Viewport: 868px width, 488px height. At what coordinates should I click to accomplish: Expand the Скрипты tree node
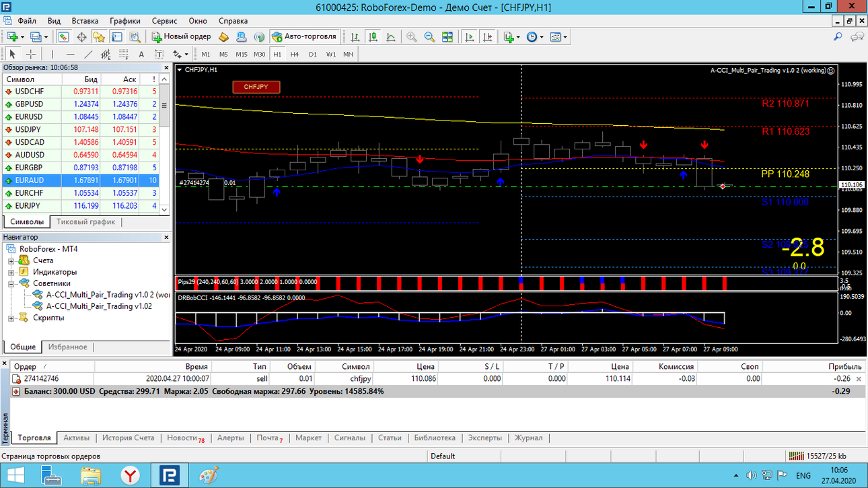11,318
